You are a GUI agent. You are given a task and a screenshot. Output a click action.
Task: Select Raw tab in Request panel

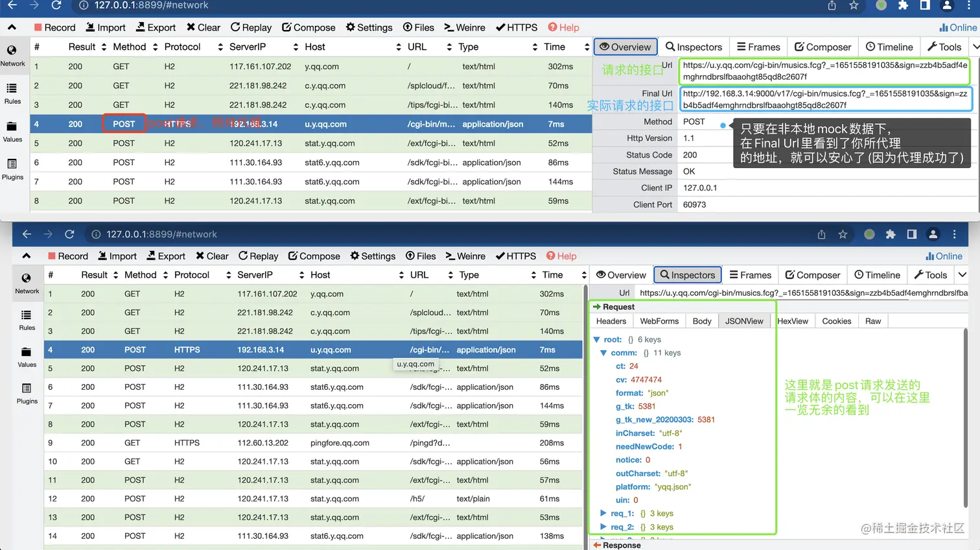pos(873,321)
